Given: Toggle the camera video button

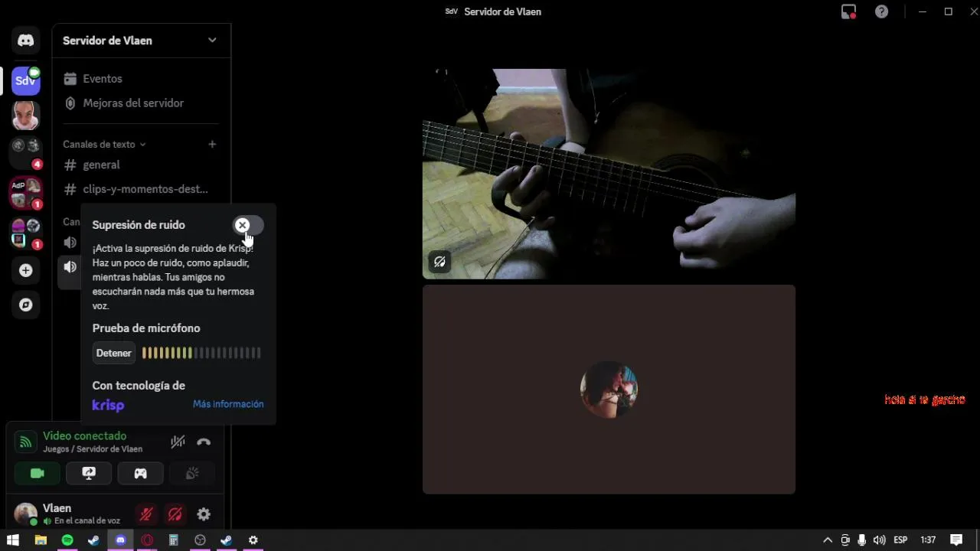Looking at the screenshot, I should pyautogui.click(x=37, y=474).
